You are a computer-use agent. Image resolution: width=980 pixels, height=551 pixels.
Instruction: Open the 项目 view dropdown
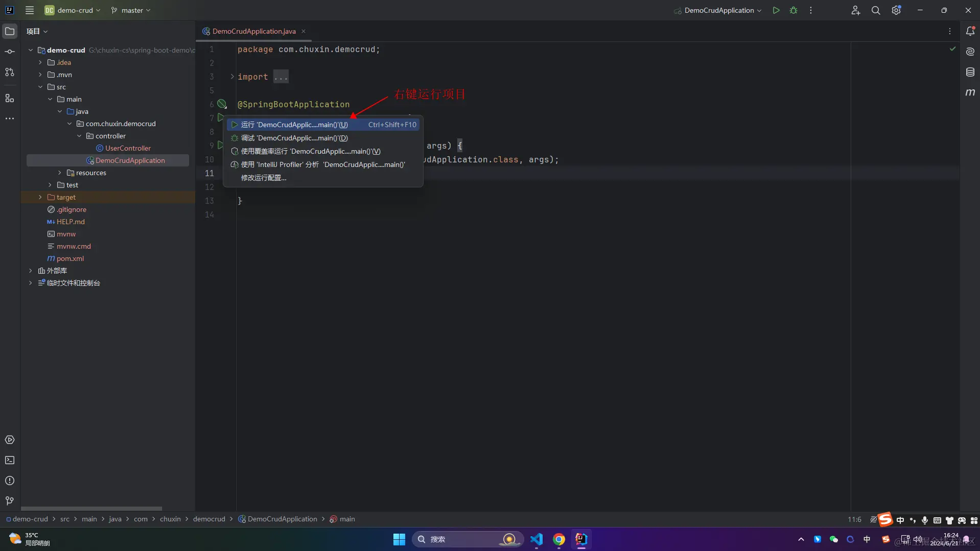pos(37,31)
